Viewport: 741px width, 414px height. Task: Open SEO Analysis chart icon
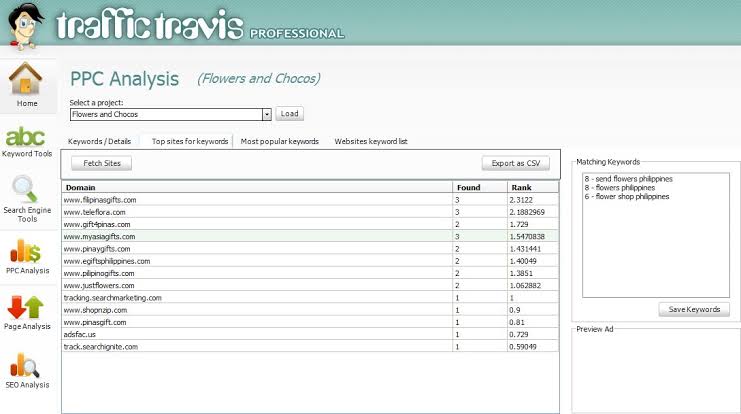(25, 365)
